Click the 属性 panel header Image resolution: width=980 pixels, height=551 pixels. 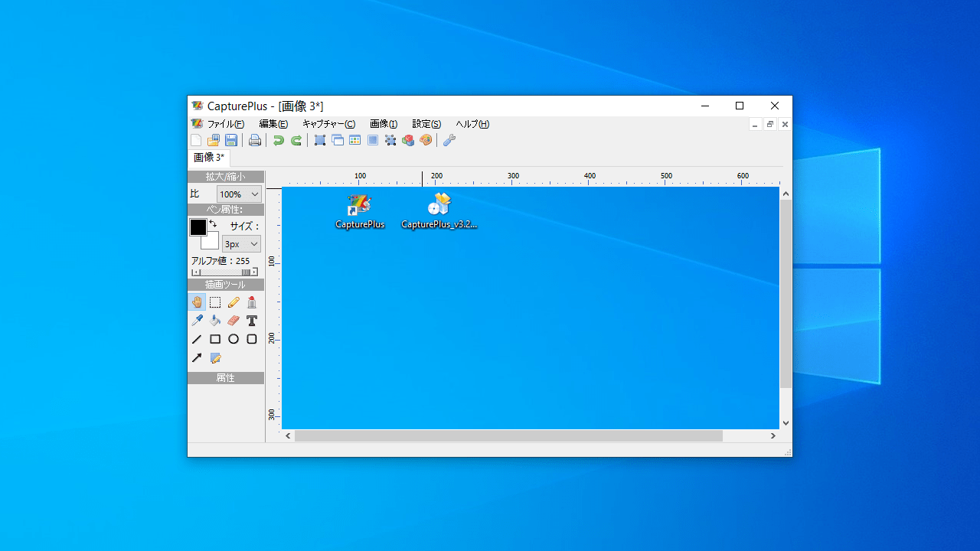[x=226, y=378]
